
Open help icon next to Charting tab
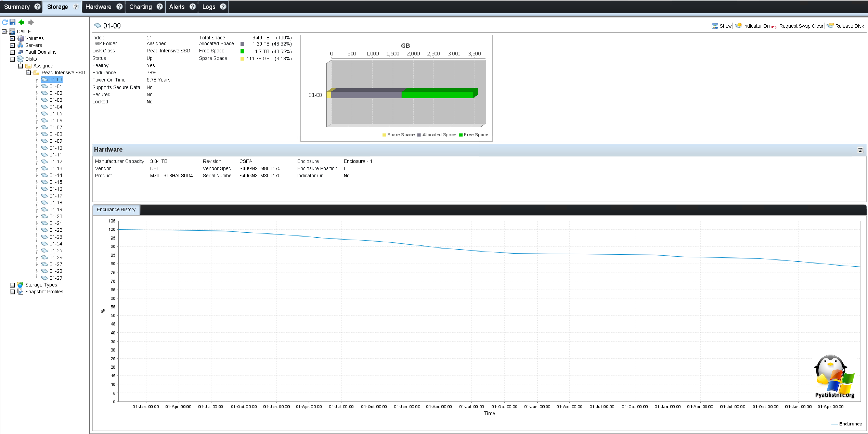coord(160,7)
